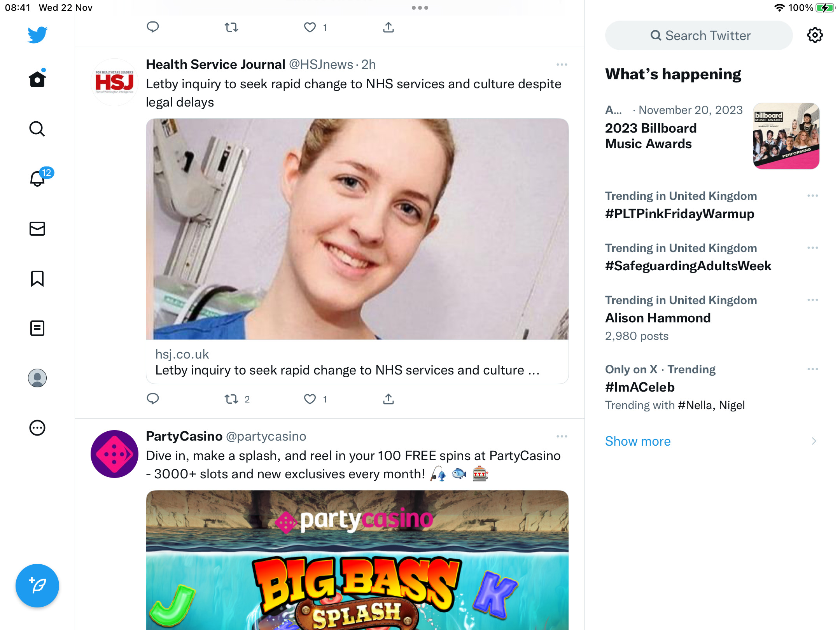Image resolution: width=840 pixels, height=630 pixels.
Task: Open the #PLTPinkFridayWarmup trending topic
Action: pos(680,213)
